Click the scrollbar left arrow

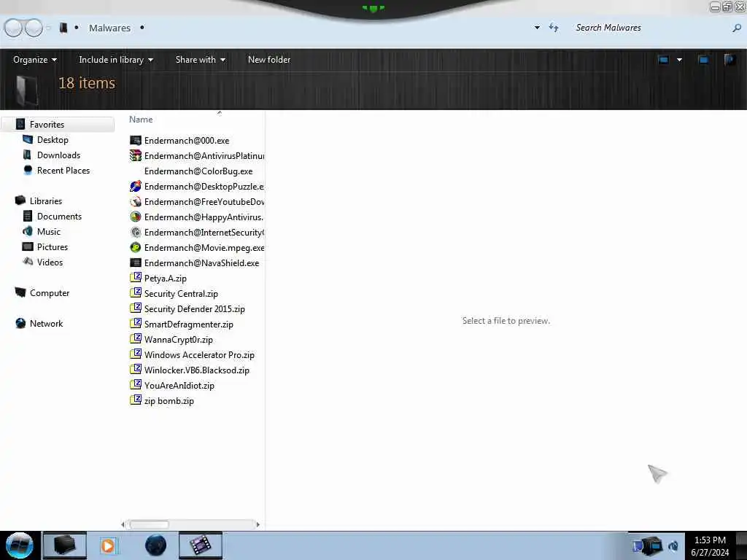pos(123,524)
